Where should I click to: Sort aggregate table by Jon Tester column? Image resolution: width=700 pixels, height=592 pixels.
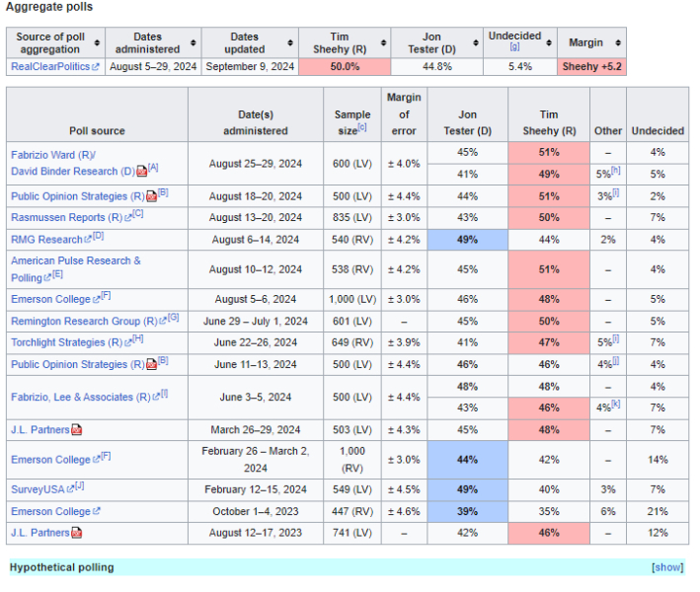[476, 42]
